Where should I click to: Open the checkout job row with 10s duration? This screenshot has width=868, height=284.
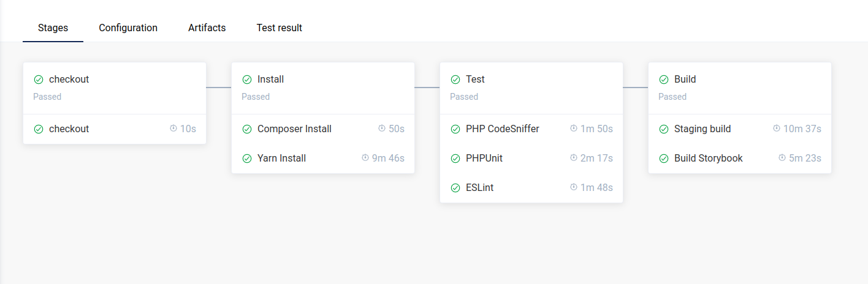[x=69, y=129]
